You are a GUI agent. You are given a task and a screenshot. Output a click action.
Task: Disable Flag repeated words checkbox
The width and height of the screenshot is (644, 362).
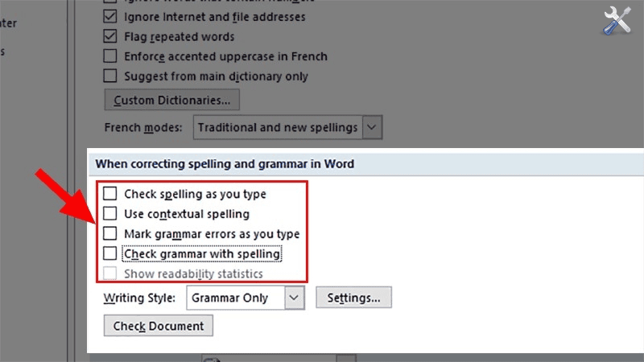(x=110, y=36)
